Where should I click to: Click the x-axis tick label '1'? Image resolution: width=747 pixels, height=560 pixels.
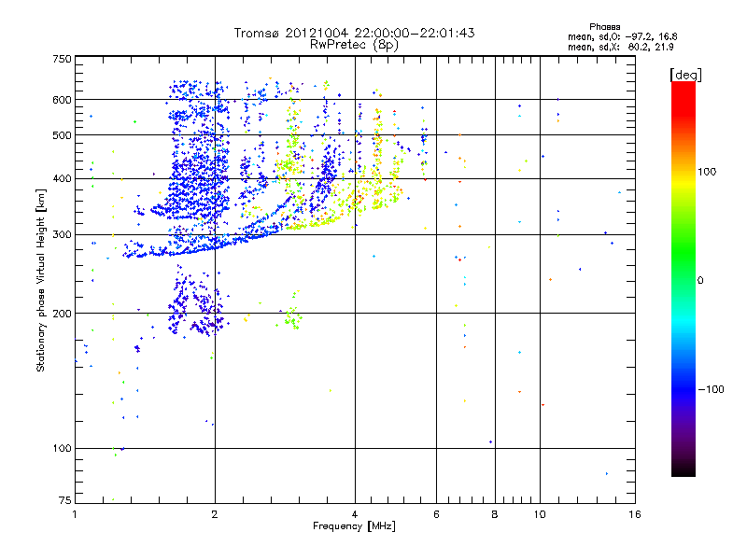(x=75, y=514)
